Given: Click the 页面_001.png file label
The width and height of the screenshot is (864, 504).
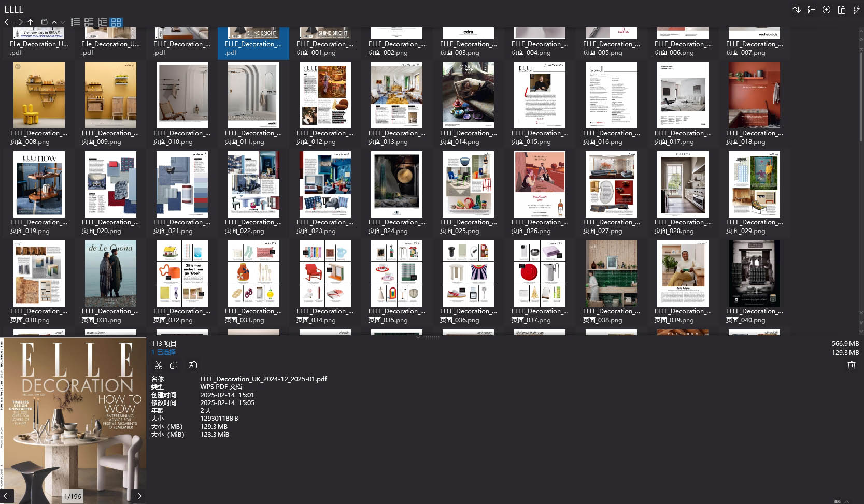Looking at the screenshot, I should pyautogui.click(x=325, y=48).
